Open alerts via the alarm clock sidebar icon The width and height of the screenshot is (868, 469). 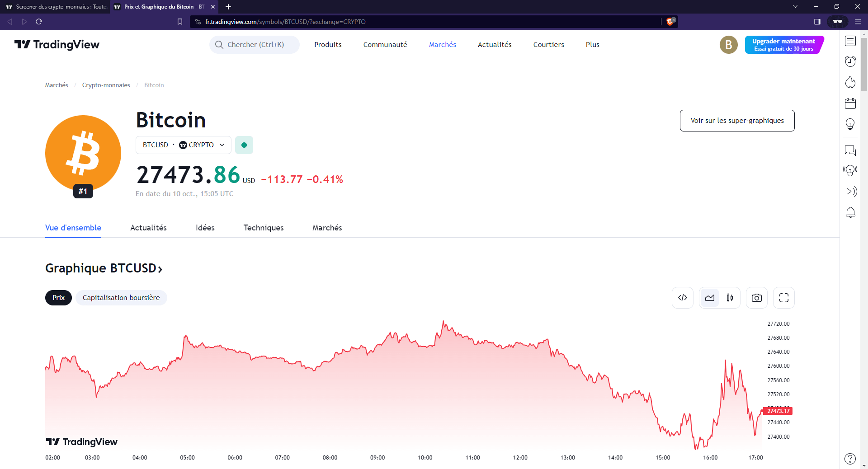(x=850, y=61)
